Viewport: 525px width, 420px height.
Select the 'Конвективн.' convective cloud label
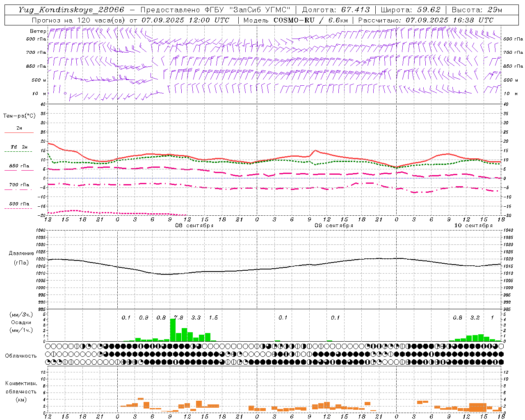(21, 383)
